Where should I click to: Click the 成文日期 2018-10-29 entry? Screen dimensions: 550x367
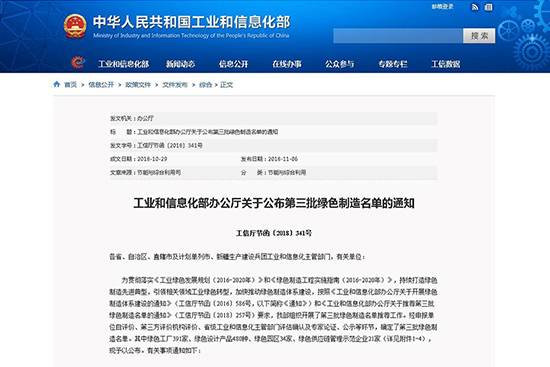click(x=139, y=159)
